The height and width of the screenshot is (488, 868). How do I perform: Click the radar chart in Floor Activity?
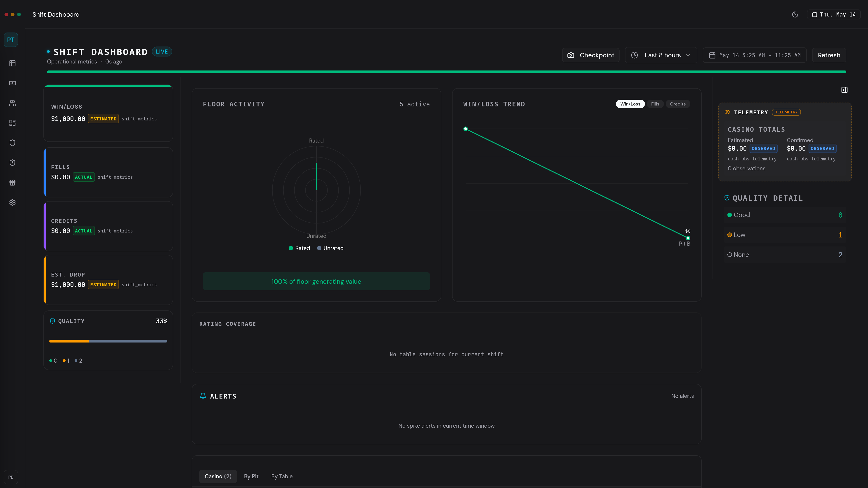coord(316,190)
